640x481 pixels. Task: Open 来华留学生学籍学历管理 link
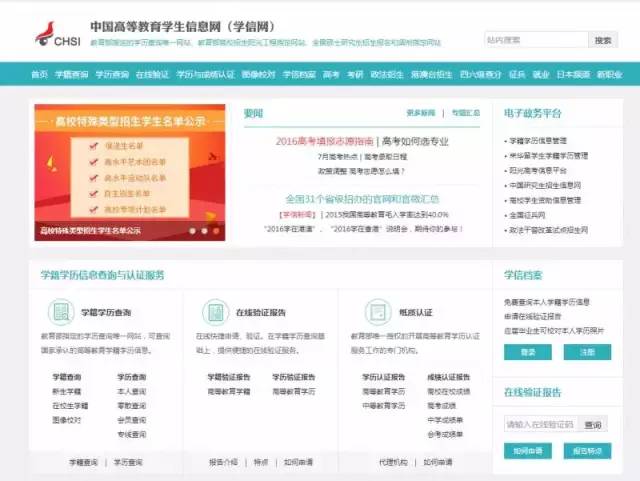[x=549, y=156]
